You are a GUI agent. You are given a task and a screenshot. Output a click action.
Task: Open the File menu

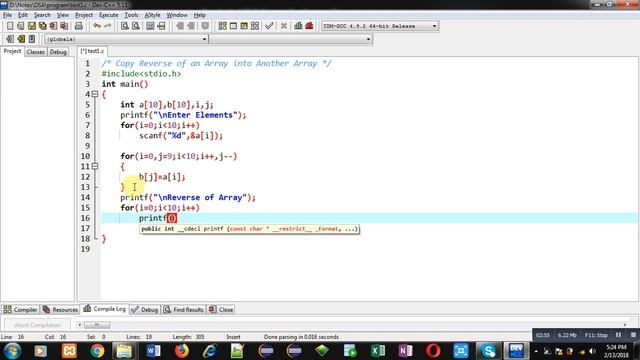[x=7, y=15]
